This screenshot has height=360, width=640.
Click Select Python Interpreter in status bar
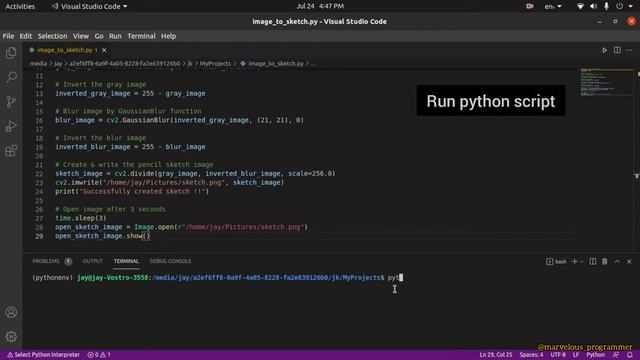point(43,355)
